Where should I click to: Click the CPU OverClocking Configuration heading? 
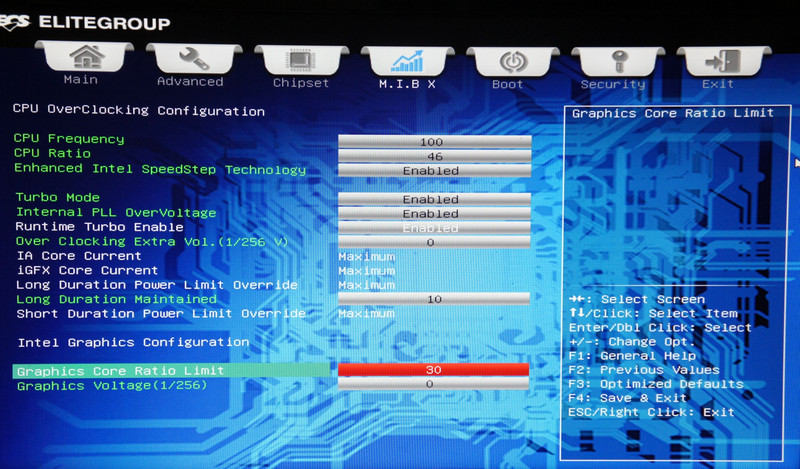click(x=139, y=110)
